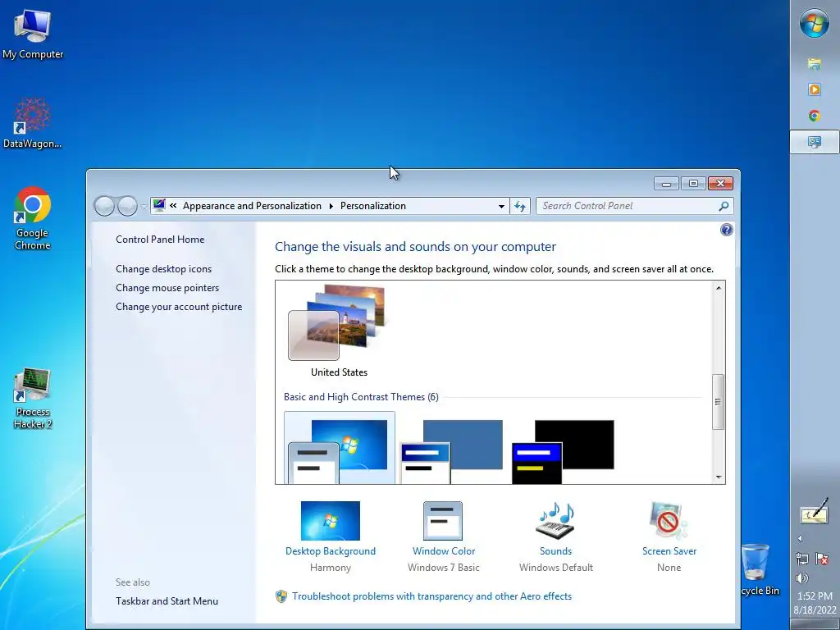Select the Windows 7 Basic theme thumbnail
The width and height of the screenshot is (840, 630).
(x=340, y=449)
